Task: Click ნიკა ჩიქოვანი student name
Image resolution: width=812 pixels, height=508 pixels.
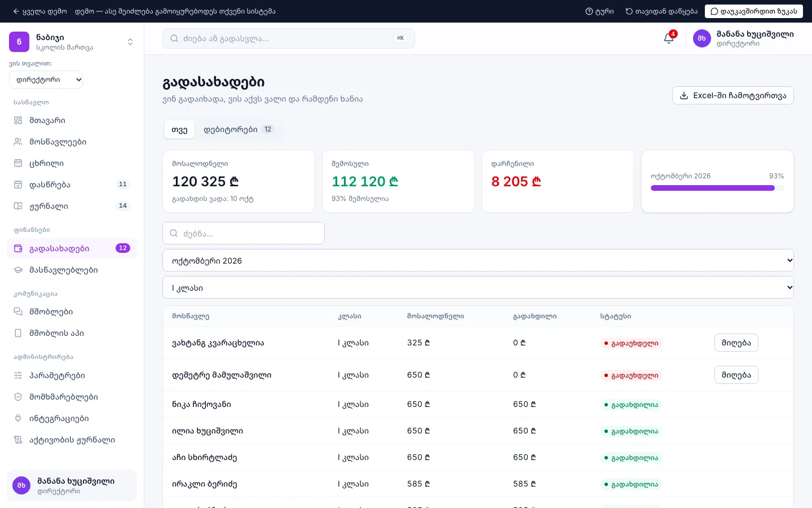Action: click(201, 404)
